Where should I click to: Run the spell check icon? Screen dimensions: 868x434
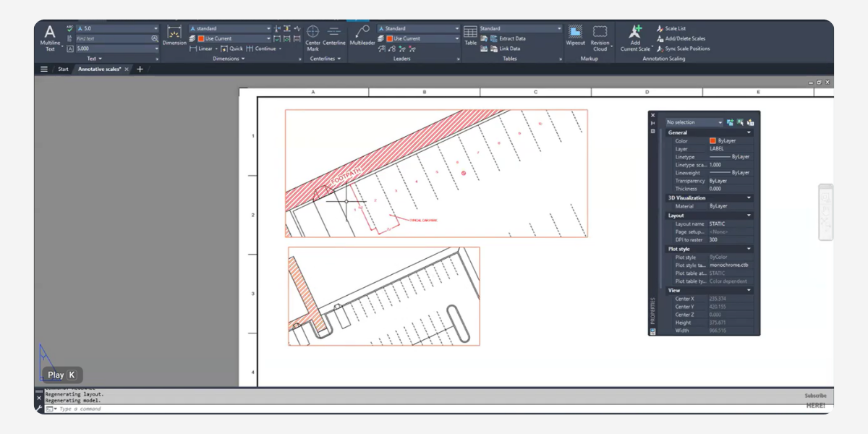[69, 29]
